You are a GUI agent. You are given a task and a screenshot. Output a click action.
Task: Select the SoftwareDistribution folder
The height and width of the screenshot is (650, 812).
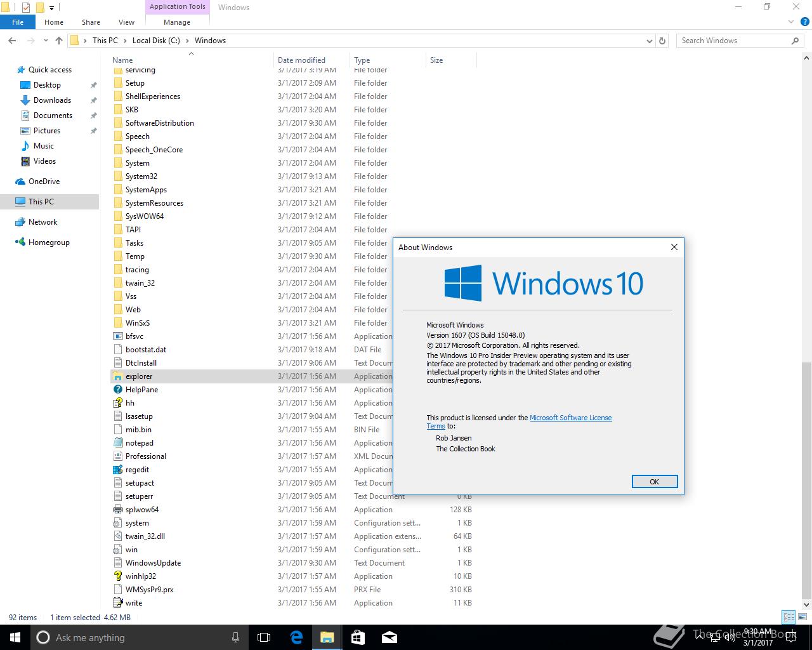[x=159, y=123]
